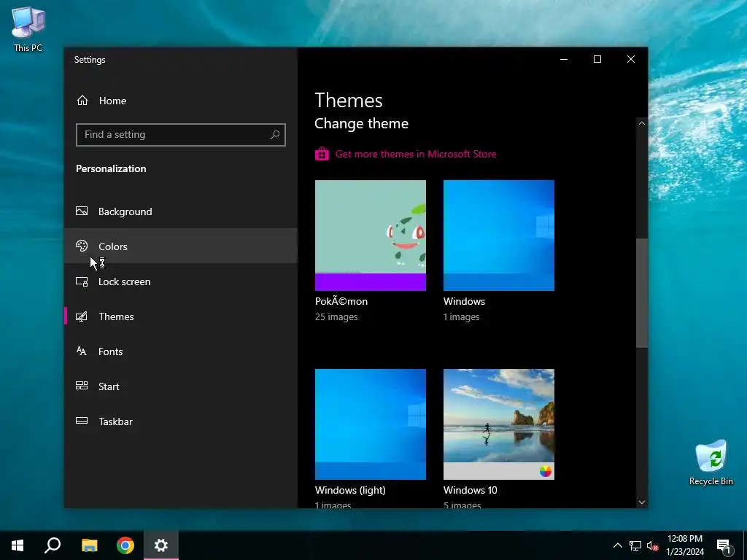Close the Settings window
The height and width of the screenshot is (560, 747).
tap(631, 59)
